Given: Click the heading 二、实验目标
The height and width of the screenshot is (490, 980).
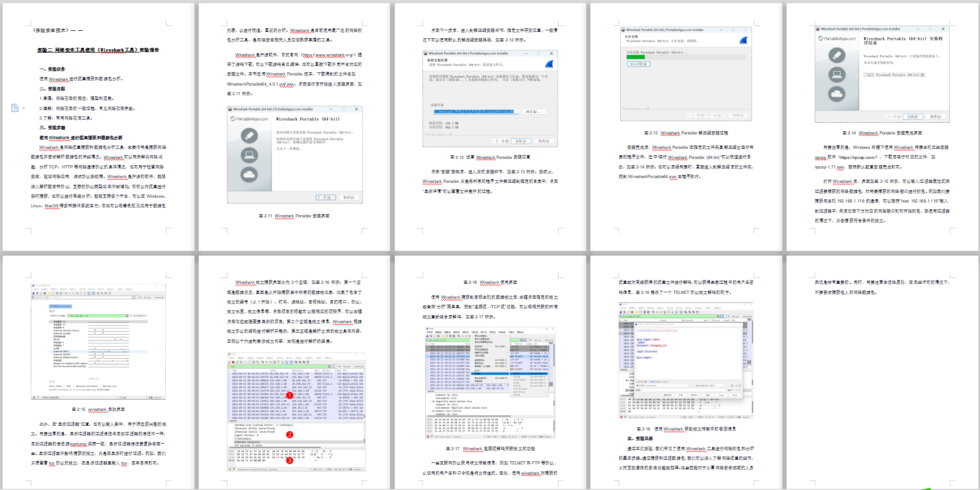Looking at the screenshot, I should (52, 89).
